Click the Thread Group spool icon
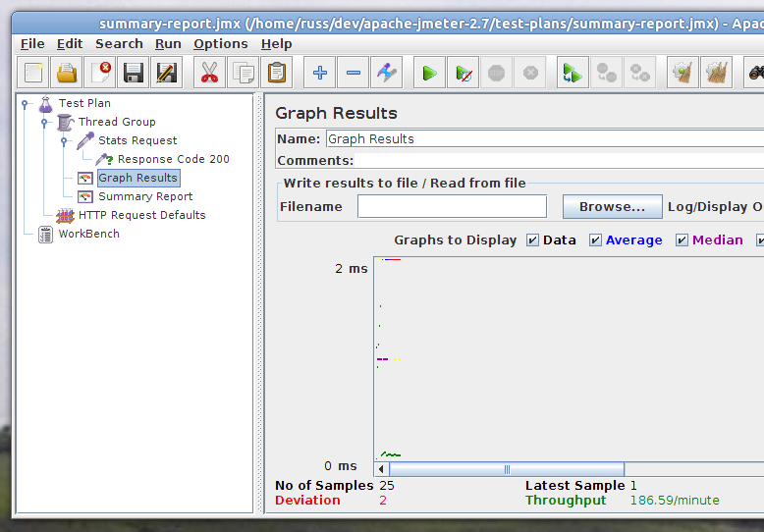 click(65, 123)
